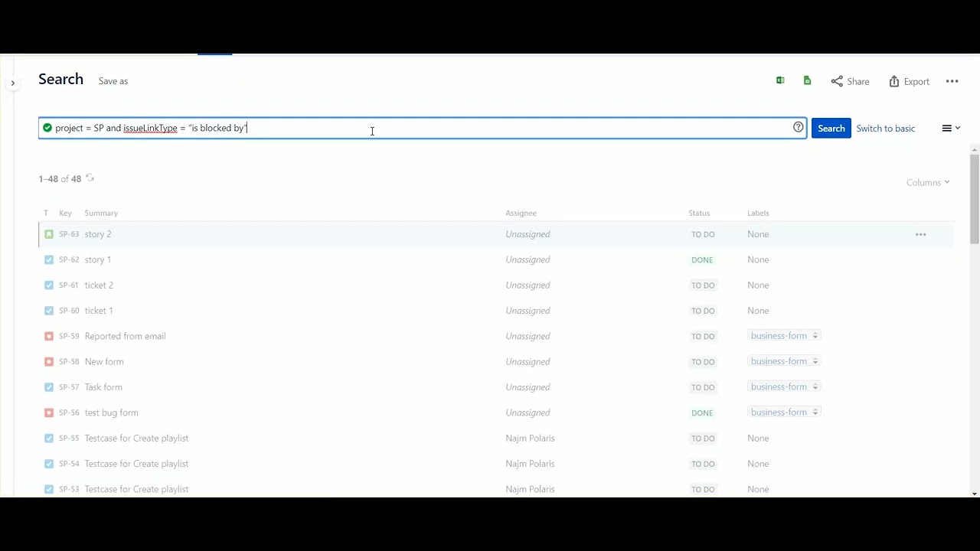Viewport: 980px width, 551px height.
Task: Expand business-form label on SP-57 row
Action: 815,386
